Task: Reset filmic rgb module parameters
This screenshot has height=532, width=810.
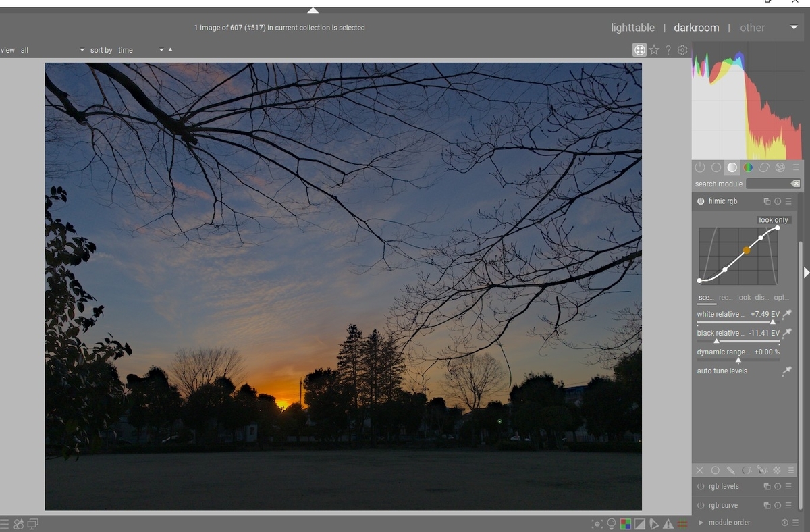Action: (x=778, y=201)
